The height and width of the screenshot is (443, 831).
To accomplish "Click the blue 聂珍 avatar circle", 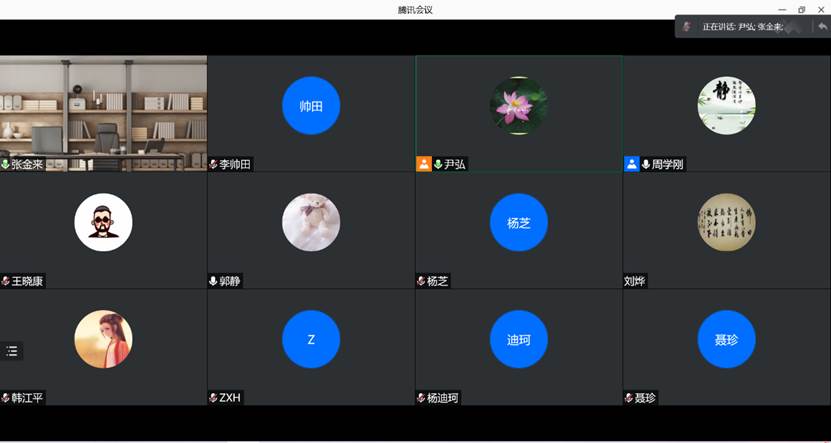I will pos(726,340).
